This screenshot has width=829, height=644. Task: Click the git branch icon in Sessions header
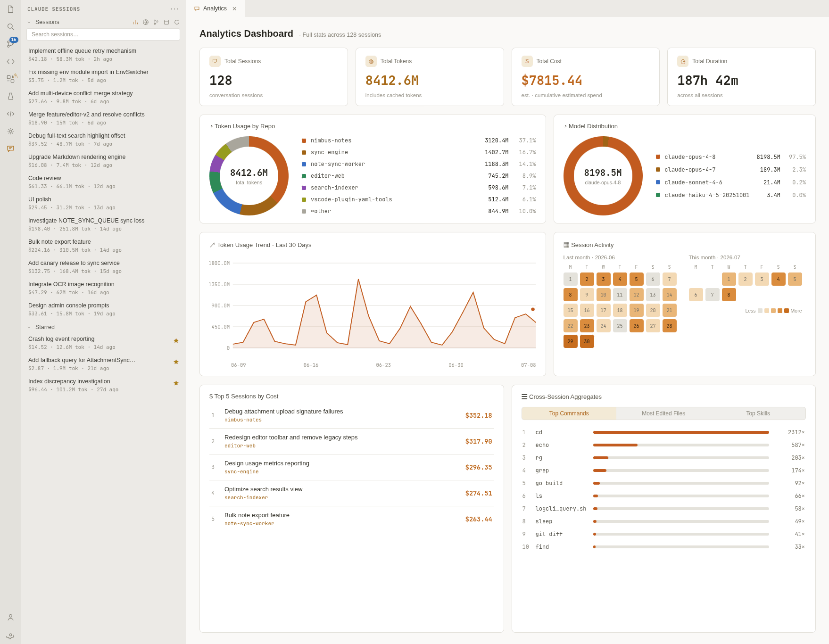[156, 22]
